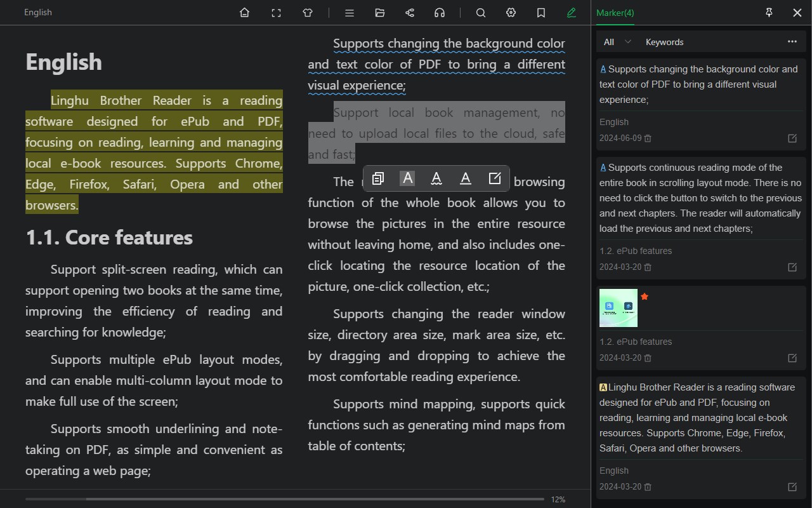Open the folder icon in toolbar
This screenshot has width=812, height=508.
(380, 13)
